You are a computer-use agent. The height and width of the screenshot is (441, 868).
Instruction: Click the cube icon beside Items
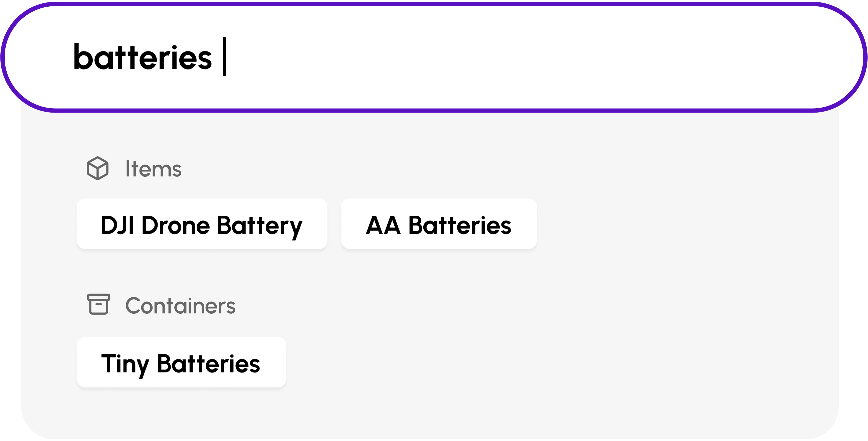(x=98, y=168)
